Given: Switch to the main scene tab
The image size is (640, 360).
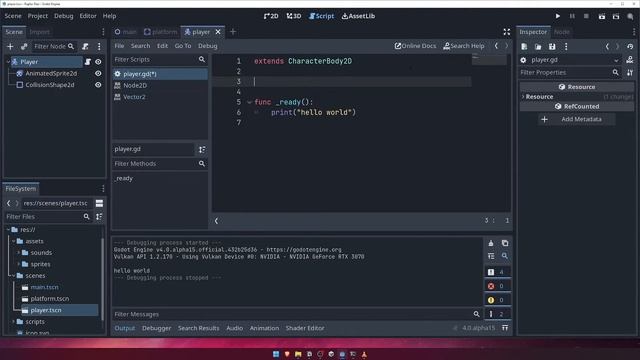Looking at the screenshot, I should (x=126, y=32).
